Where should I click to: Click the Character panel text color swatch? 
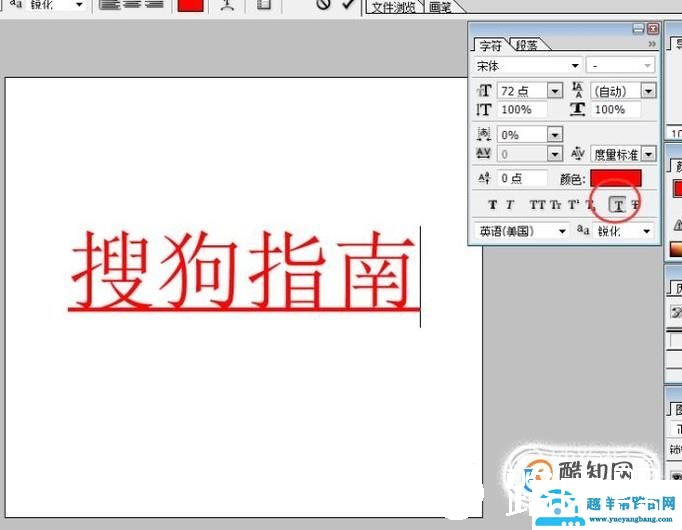coord(615,178)
